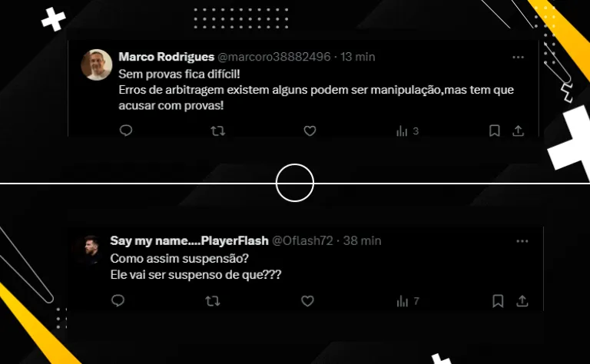The width and height of the screenshot is (590, 364).
Task: Bookmark Marco Rodrigues' tweet
Action: pos(495,131)
